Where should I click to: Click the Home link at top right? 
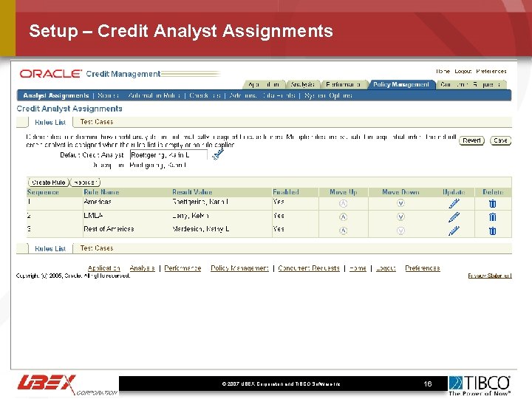click(x=443, y=71)
